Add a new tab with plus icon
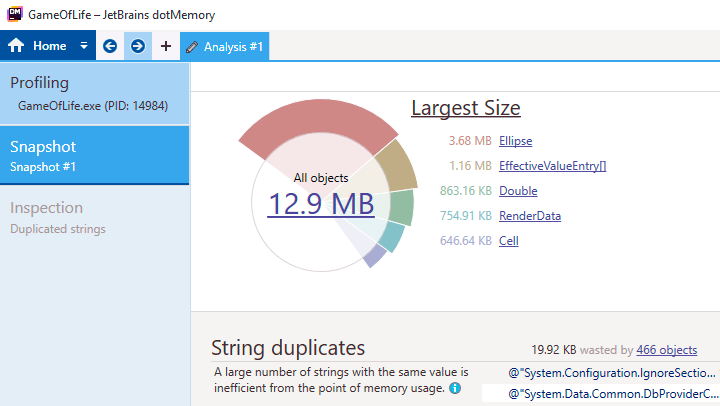Image resolution: width=720 pixels, height=406 pixels. click(166, 46)
